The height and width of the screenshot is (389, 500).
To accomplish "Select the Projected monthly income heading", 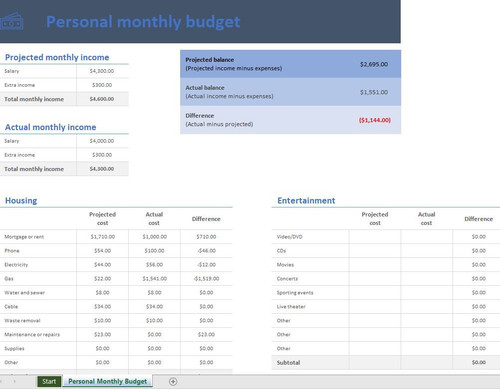I will click(57, 57).
